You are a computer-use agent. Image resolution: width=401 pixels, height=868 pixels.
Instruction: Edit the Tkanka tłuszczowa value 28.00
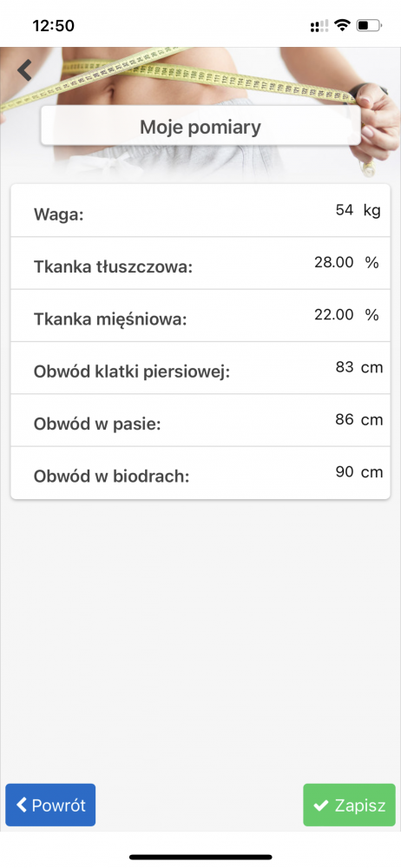pos(334,262)
